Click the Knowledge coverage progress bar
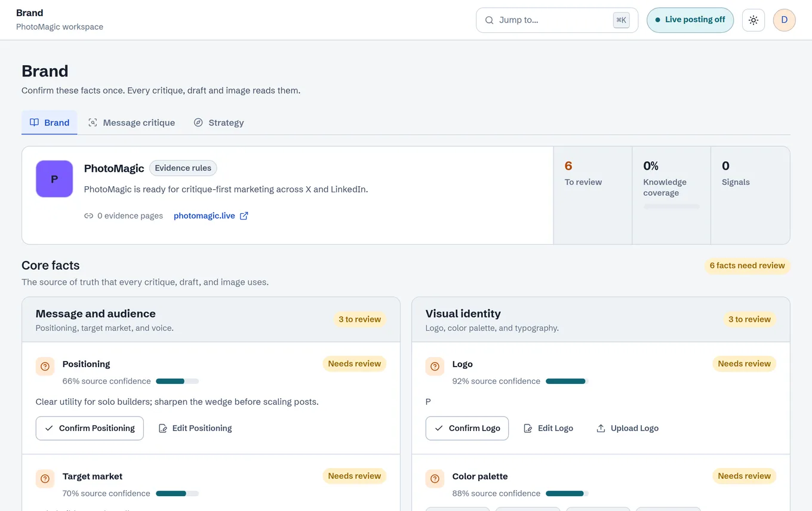The width and height of the screenshot is (812, 511). tap(671, 207)
